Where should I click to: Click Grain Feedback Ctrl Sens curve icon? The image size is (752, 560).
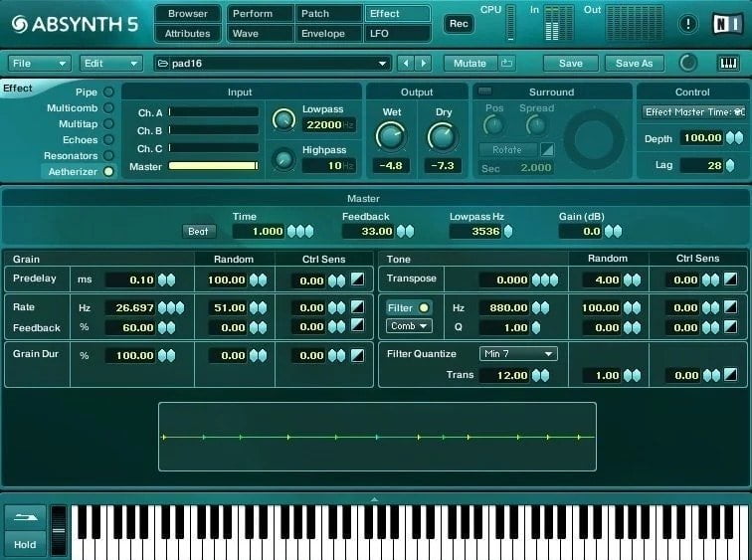pos(357,325)
